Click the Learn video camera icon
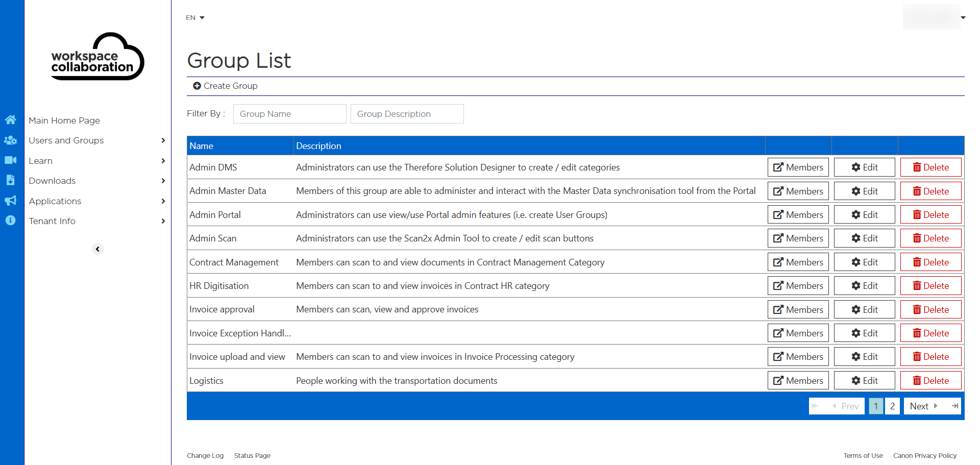The image size is (980, 465). 10,160
